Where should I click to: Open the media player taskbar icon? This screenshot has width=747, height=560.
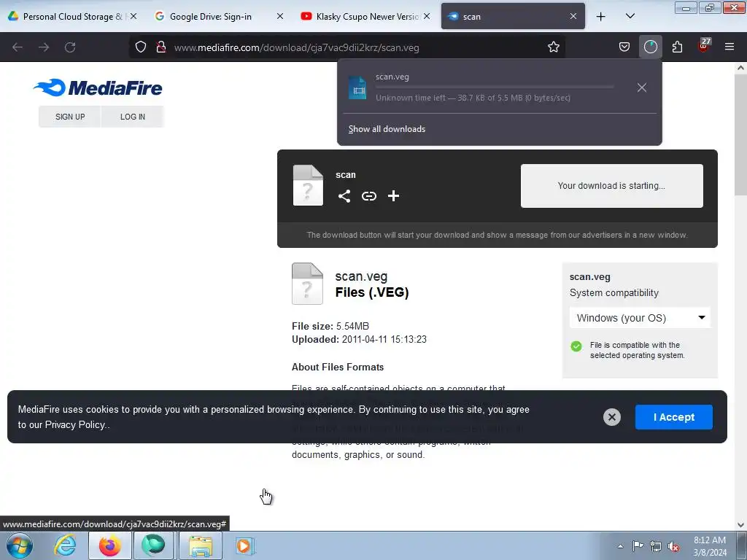[x=245, y=545]
